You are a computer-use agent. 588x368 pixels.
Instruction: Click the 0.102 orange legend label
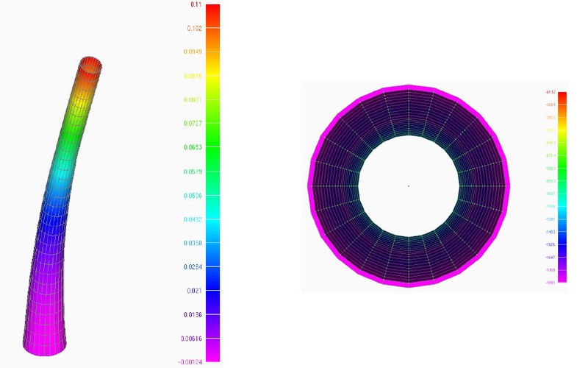pyautogui.click(x=194, y=28)
